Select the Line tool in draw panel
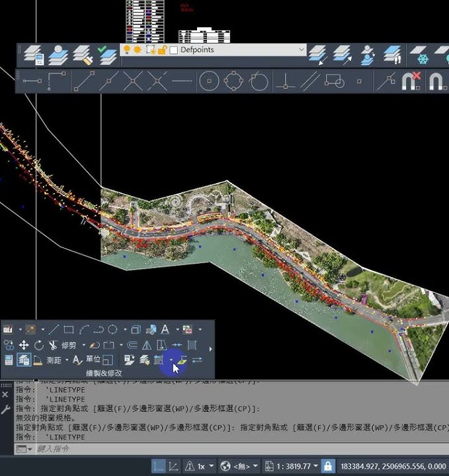 tap(54, 329)
